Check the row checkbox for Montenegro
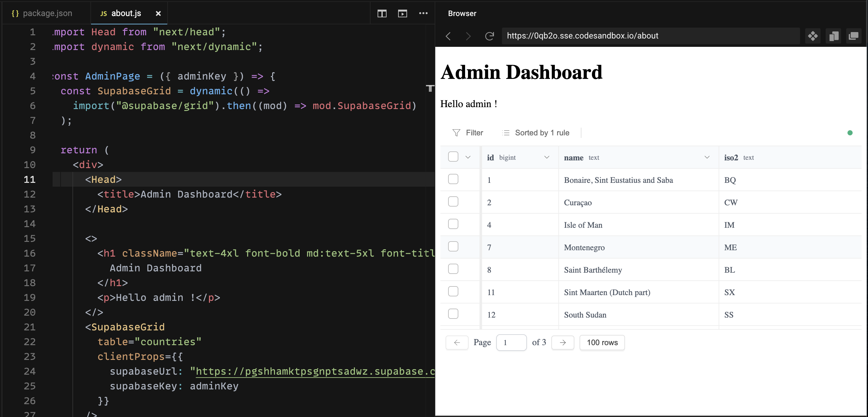868x417 pixels. point(453,246)
